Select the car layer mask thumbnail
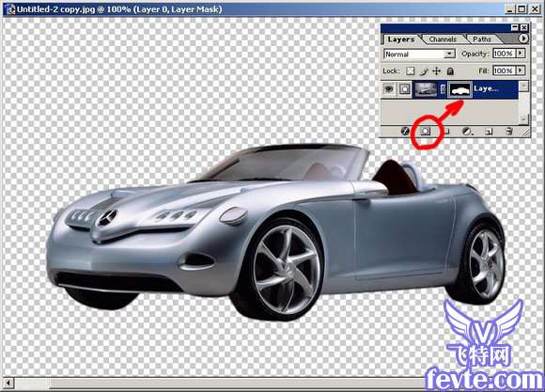The width and height of the screenshot is (545, 392). click(459, 89)
